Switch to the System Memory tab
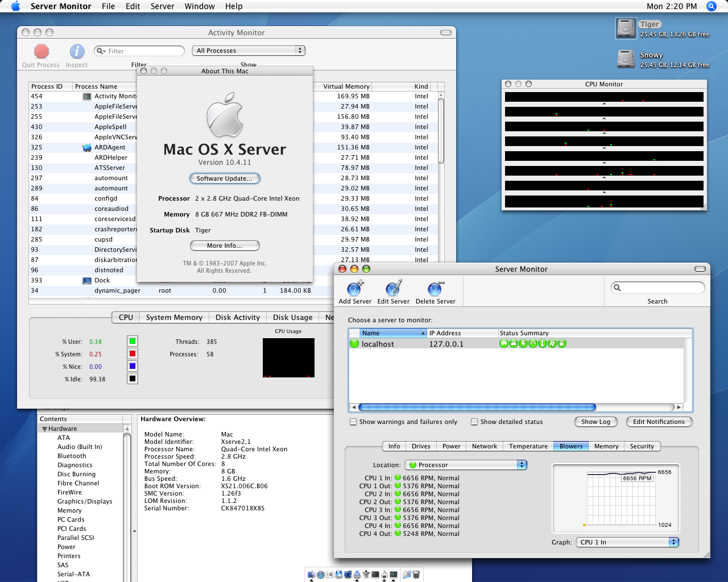 click(174, 317)
